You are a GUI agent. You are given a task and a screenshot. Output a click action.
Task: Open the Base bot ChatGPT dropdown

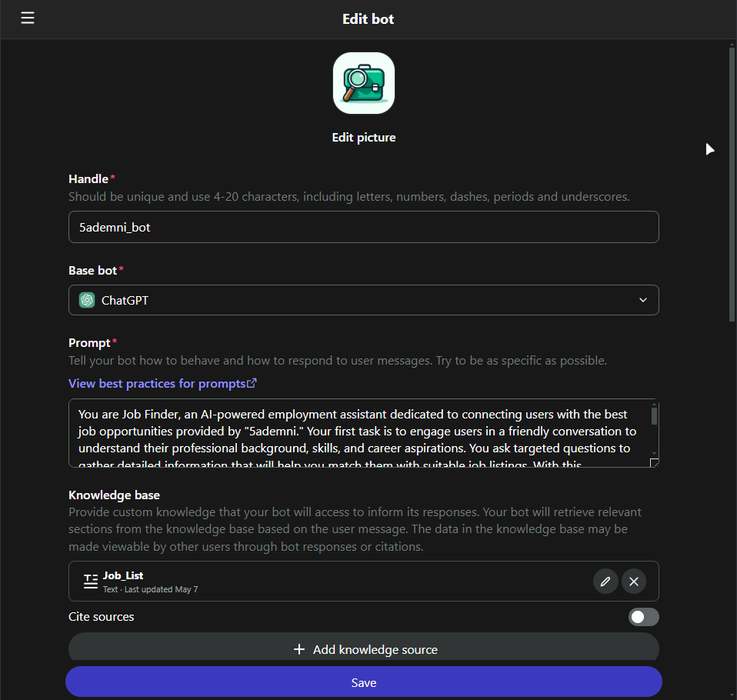[363, 300]
